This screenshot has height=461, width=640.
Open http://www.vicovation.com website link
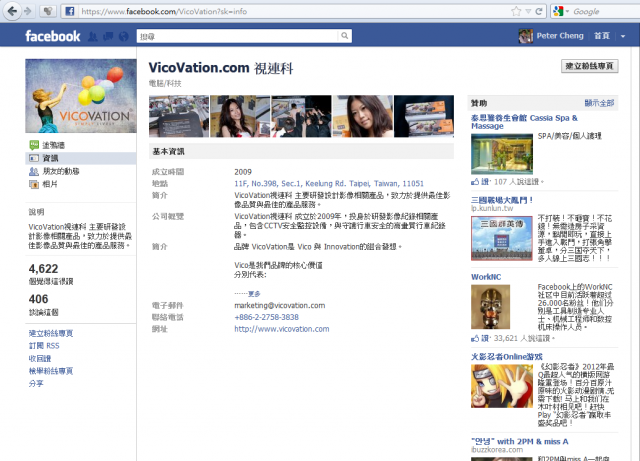tap(282, 329)
